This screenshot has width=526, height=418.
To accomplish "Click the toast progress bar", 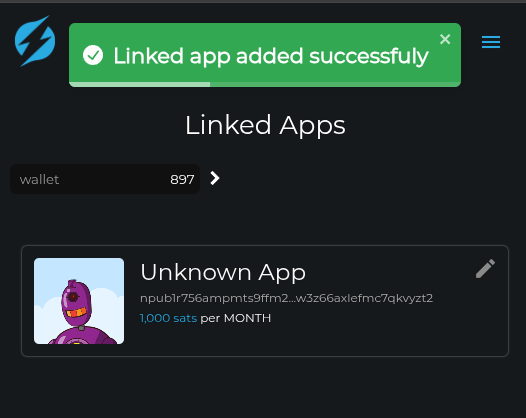I will (x=265, y=84).
